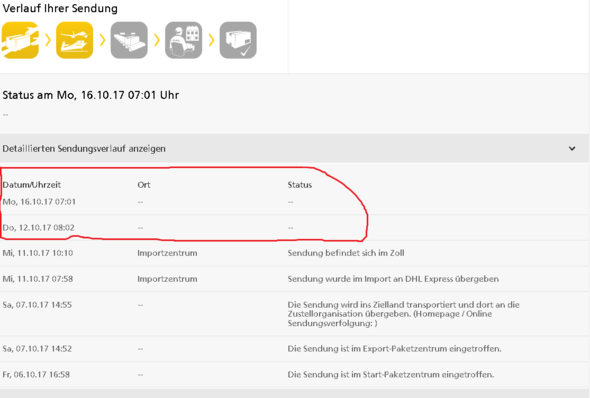Click the grey conveyor belt sorting icon
The image size is (590, 398).
coord(129,40)
